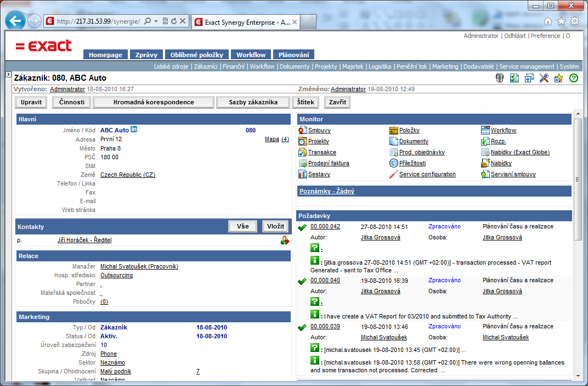Open the Oblíbené položky tab

click(x=196, y=55)
